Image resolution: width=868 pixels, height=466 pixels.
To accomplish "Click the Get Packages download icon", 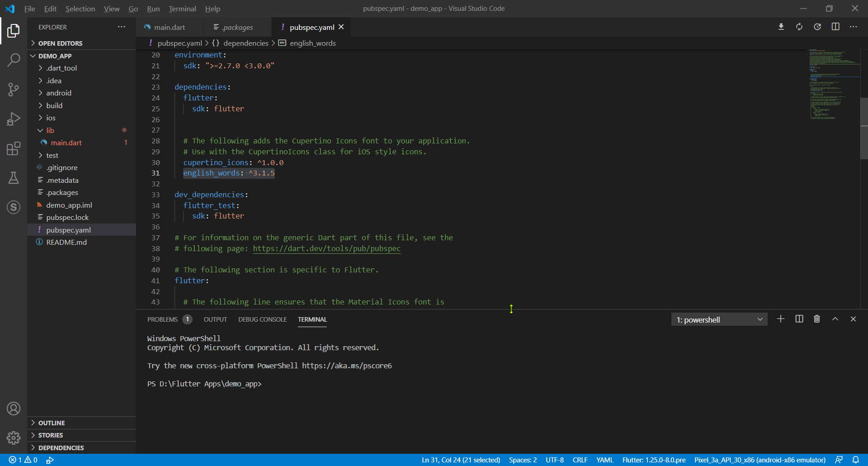I will tap(781, 27).
